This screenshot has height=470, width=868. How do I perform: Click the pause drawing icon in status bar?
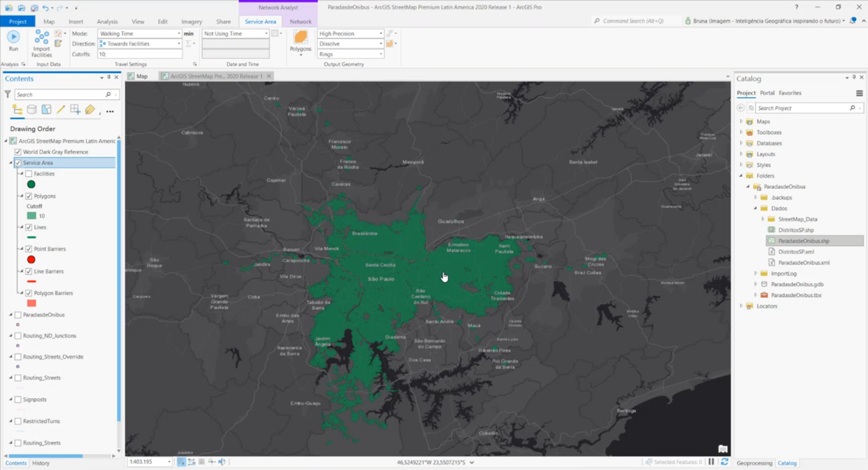point(712,462)
